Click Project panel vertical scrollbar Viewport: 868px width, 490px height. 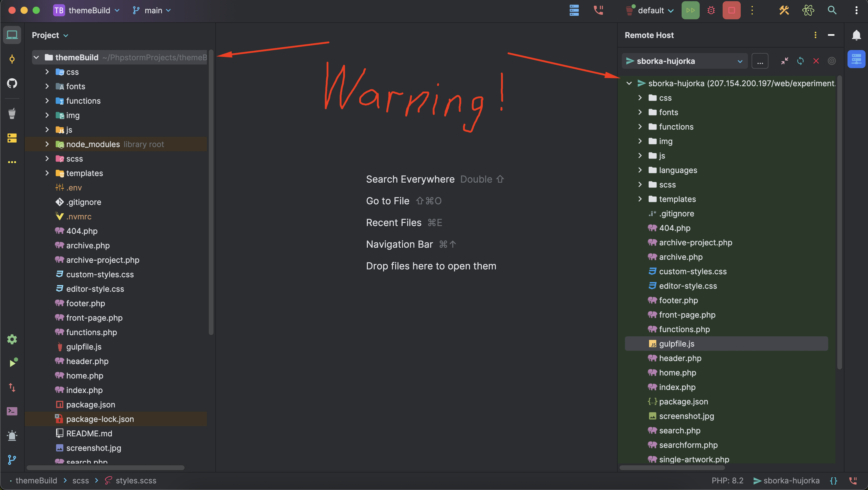coord(211,192)
